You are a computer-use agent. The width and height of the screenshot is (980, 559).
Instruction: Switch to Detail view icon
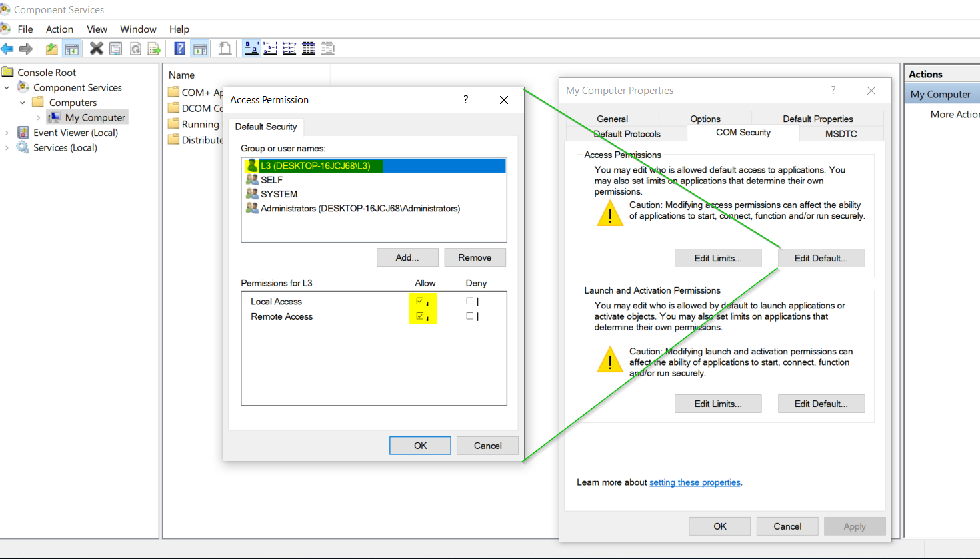pyautogui.click(x=309, y=49)
